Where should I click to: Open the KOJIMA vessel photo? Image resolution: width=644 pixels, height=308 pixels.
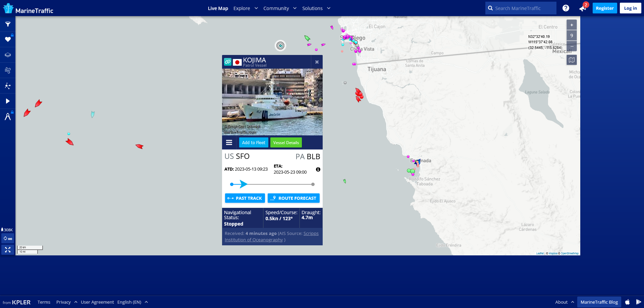[272, 102]
